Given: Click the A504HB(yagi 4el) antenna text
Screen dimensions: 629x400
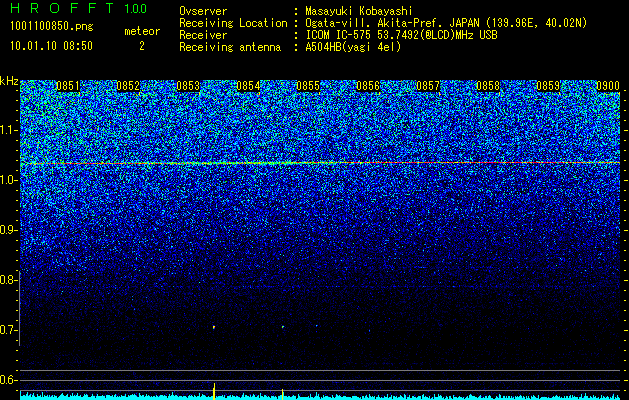Looking at the screenshot, I should click(x=353, y=47).
